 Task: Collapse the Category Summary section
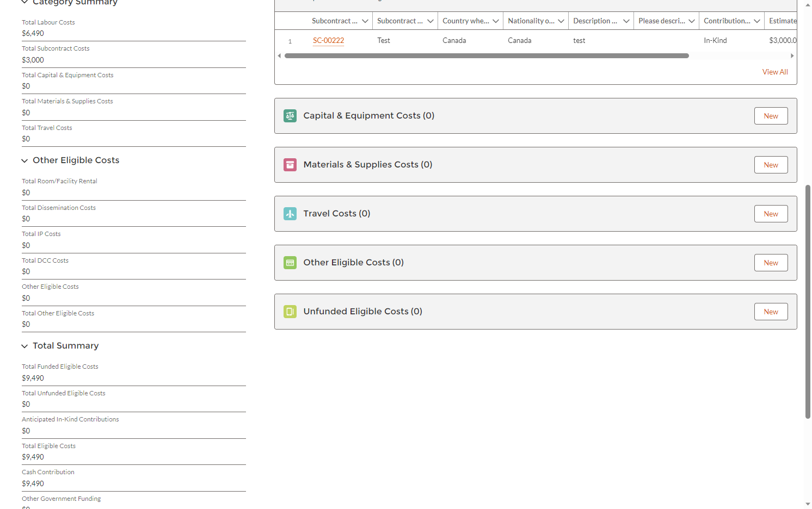[24, 2]
